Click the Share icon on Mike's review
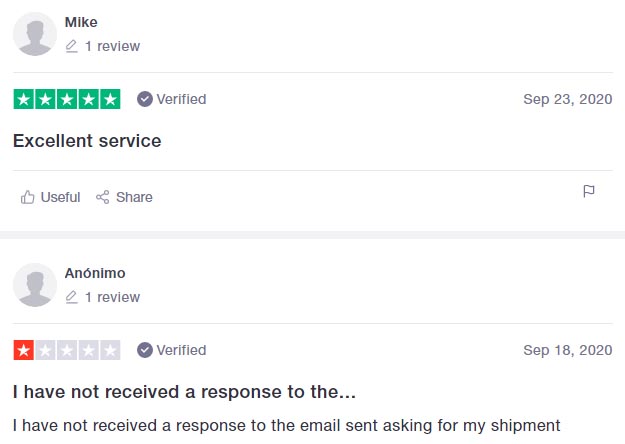 [102, 197]
